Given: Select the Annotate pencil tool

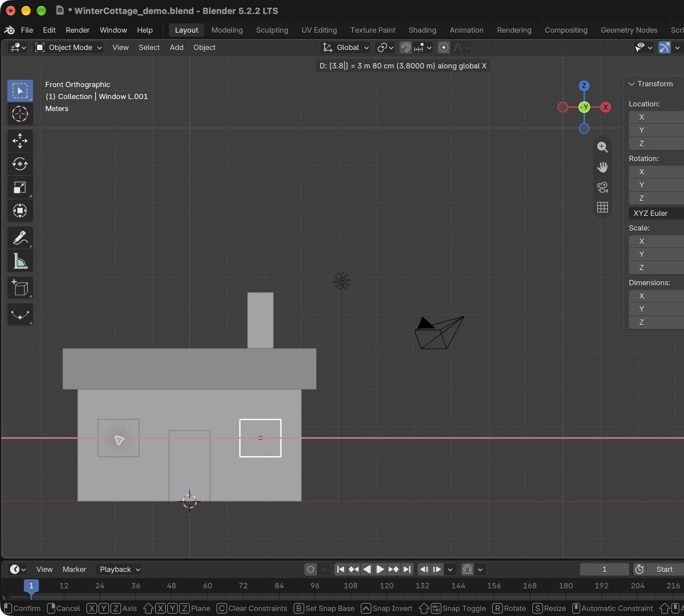Looking at the screenshot, I should [x=20, y=238].
